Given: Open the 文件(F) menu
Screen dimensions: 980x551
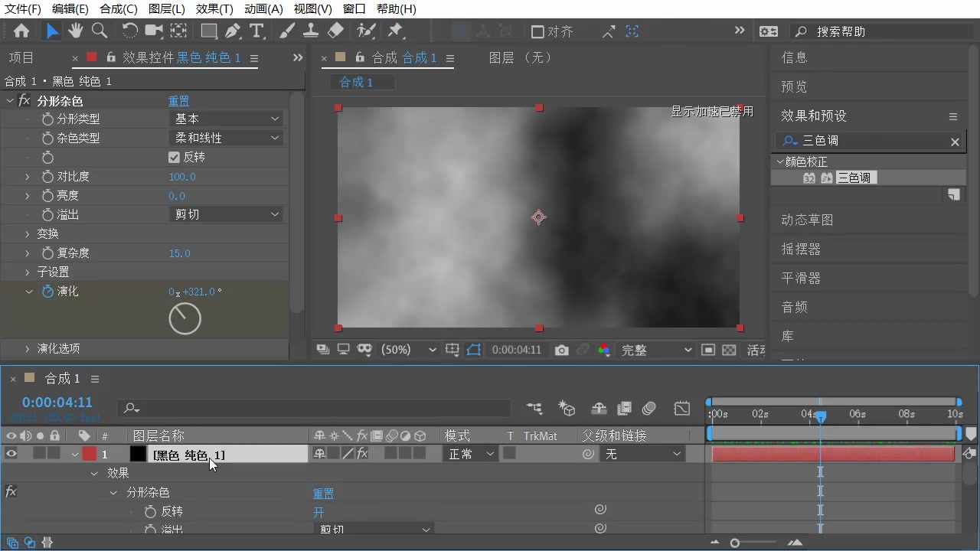Looking at the screenshot, I should (23, 9).
